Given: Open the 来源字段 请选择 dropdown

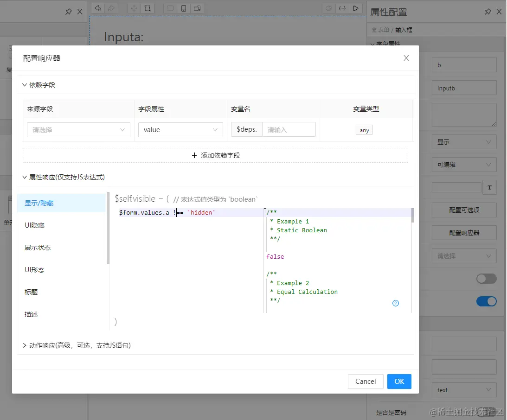Looking at the screenshot, I should (78, 130).
